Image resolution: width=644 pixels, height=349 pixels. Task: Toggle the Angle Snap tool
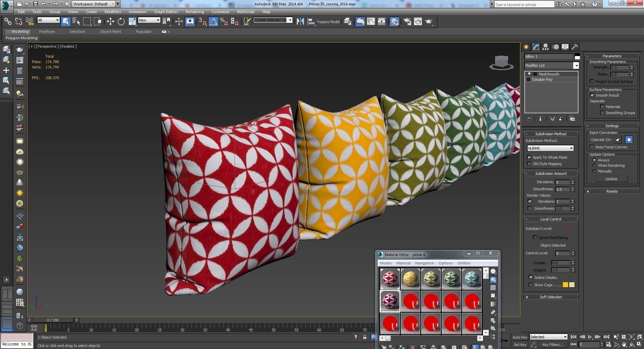[x=213, y=21]
